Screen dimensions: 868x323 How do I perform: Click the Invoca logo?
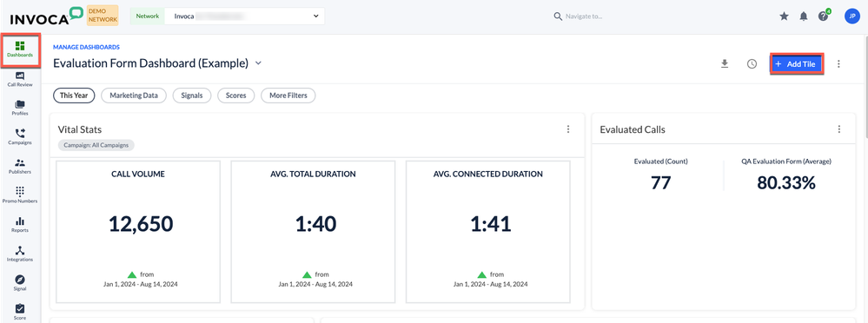tap(47, 16)
